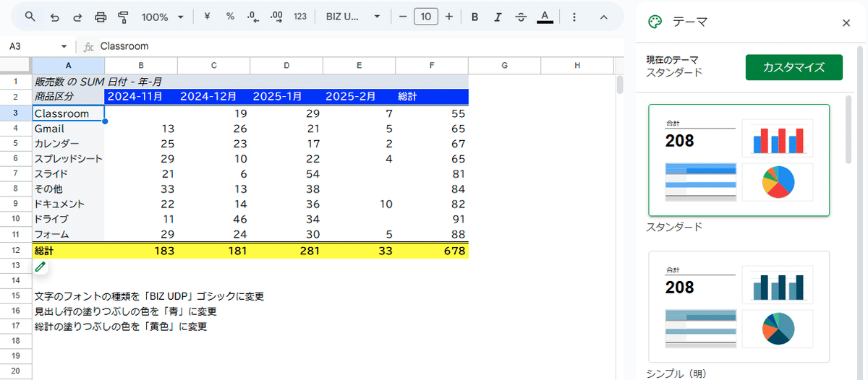Select the カレンダー cell
The height and width of the screenshot is (380, 868).
[69, 144]
